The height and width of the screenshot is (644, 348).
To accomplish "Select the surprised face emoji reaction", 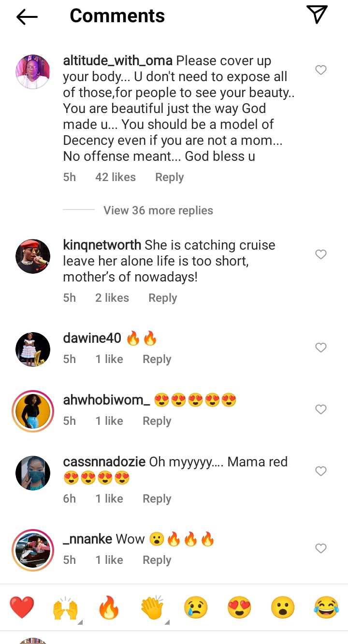I will pos(283,608).
